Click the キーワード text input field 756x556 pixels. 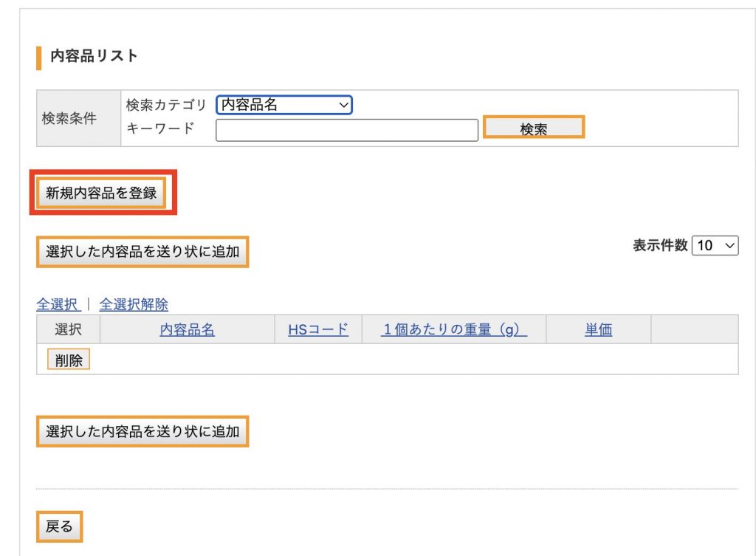coord(347,130)
